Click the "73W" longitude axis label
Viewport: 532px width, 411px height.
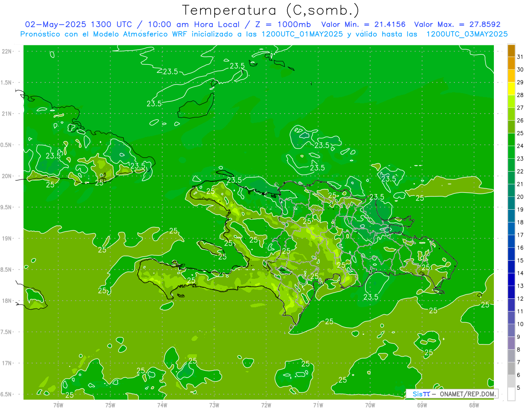click(214, 405)
